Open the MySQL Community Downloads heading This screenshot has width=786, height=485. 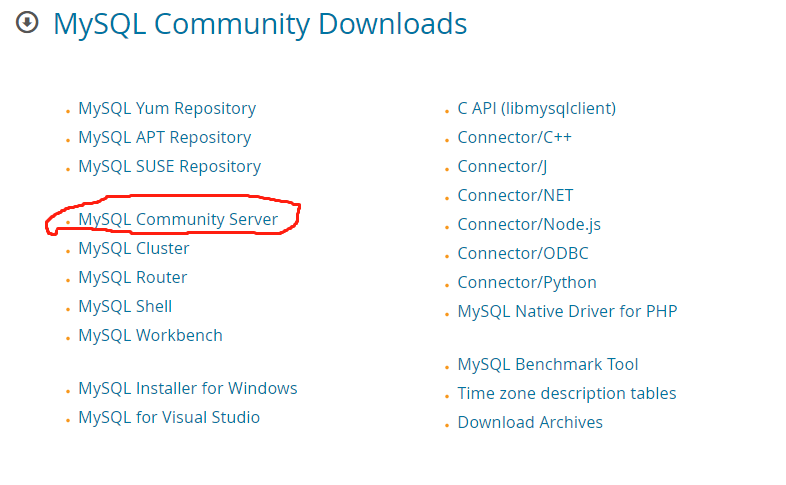pyautogui.click(x=260, y=24)
